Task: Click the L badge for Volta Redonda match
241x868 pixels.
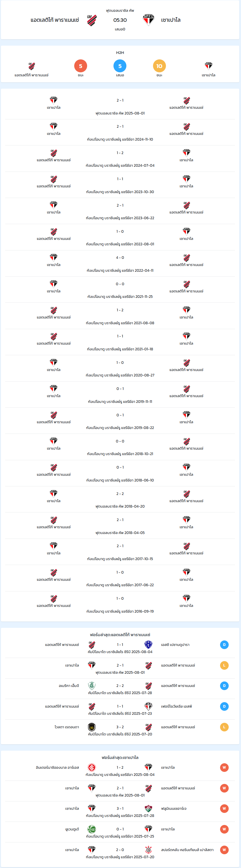Action: 224,727
